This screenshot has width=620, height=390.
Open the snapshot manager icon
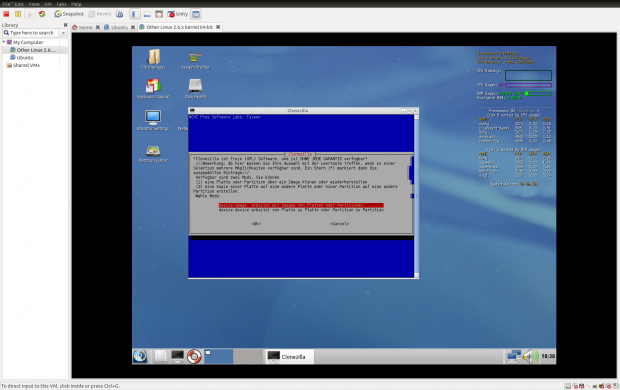coord(119,14)
